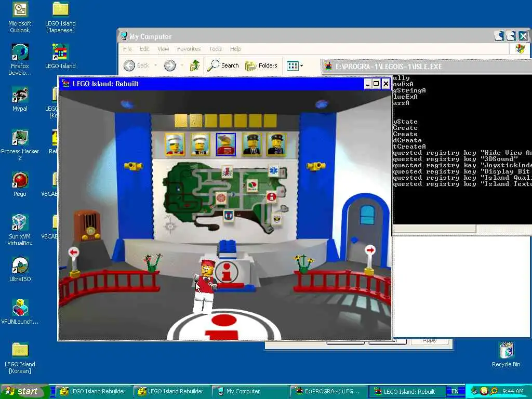The image size is (532, 399).
Task: Launch Process Hacker 2
Action: (20, 145)
